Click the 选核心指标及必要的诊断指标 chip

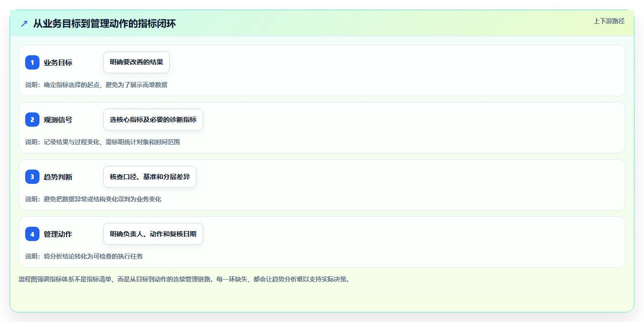tap(153, 120)
